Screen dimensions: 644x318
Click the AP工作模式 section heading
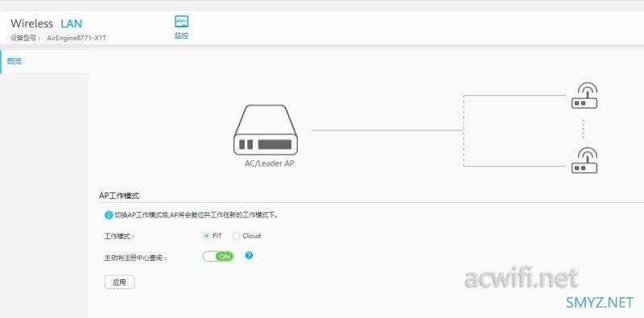119,196
